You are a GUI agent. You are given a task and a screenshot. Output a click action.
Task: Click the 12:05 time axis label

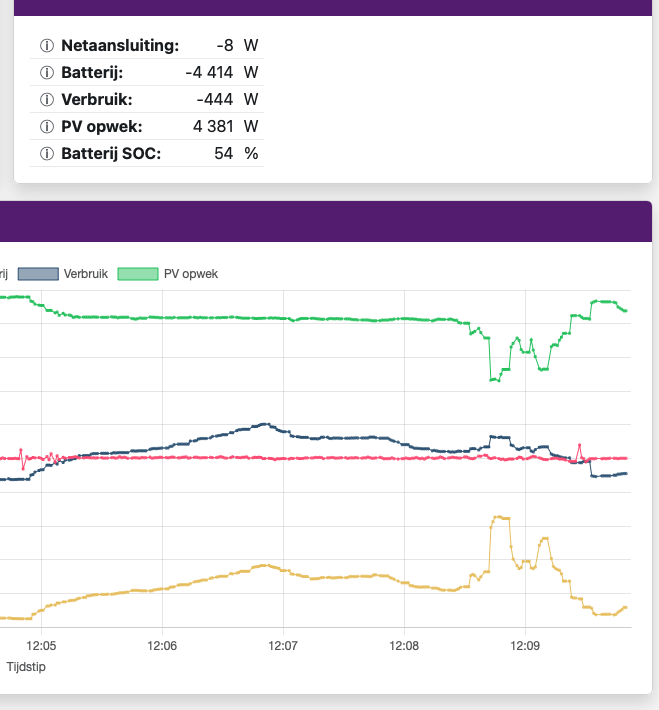click(41, 645)
